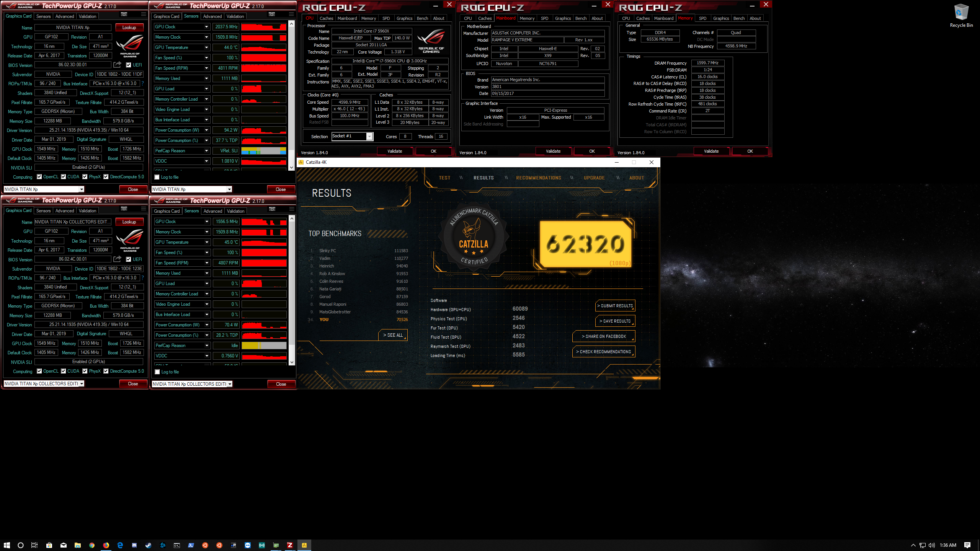The width and height of the screenshot is (980, 551).
Task: Open GPU selector dropdown in Collectors Edition Graphics Card window
Action: (82, 384)
